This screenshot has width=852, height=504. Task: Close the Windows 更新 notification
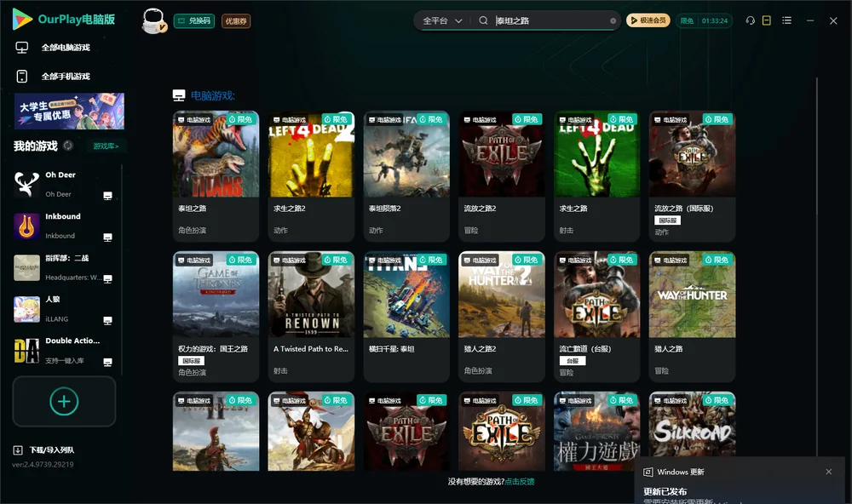click(x=829, y=472)
